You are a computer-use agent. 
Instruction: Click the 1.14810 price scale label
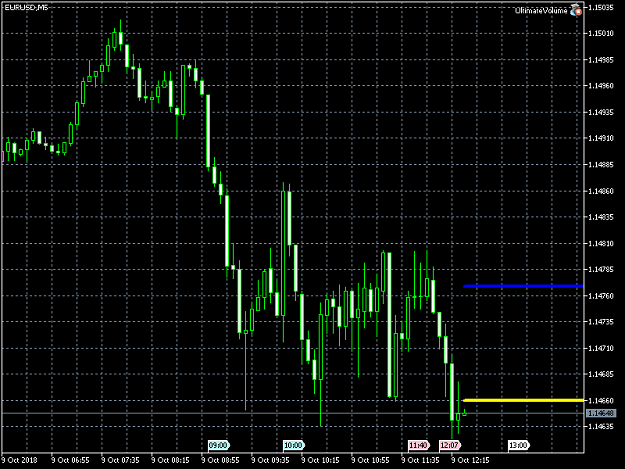tap(601, 243)
